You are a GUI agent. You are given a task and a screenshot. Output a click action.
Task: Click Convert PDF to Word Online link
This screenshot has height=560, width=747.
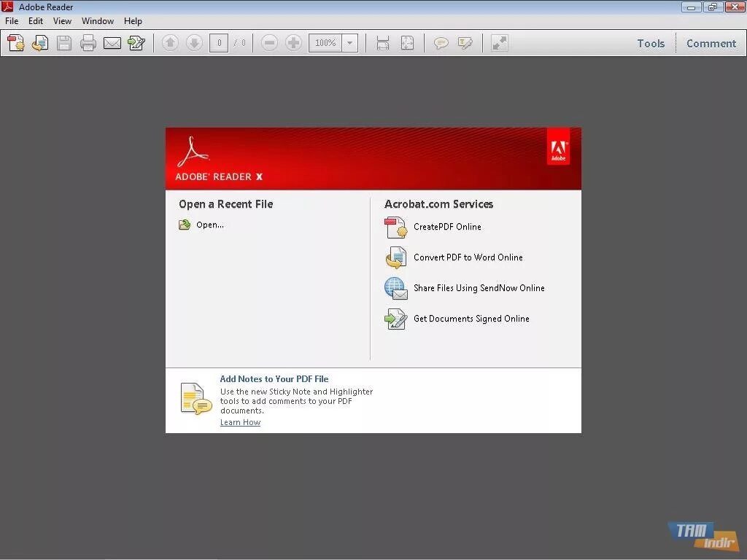pos(468,257)
